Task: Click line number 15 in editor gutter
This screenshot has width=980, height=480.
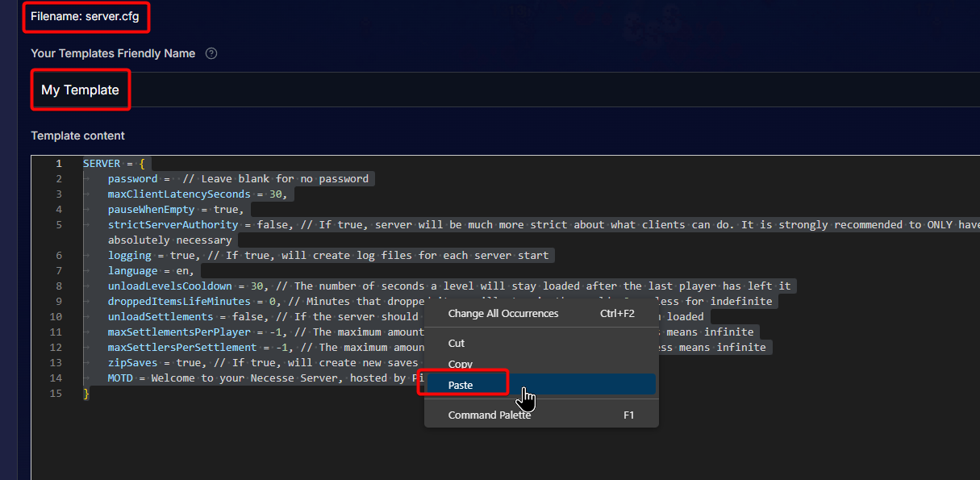Action: (55, 394)
